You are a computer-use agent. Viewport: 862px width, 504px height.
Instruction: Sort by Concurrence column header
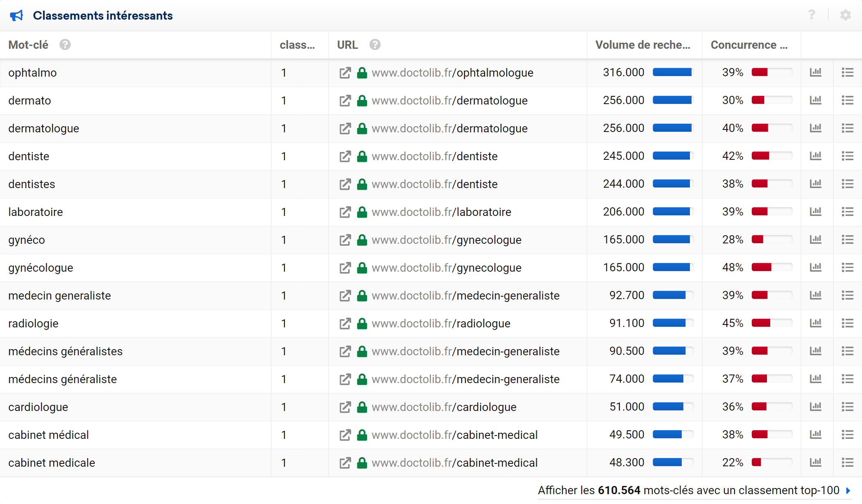pos(749,45)
